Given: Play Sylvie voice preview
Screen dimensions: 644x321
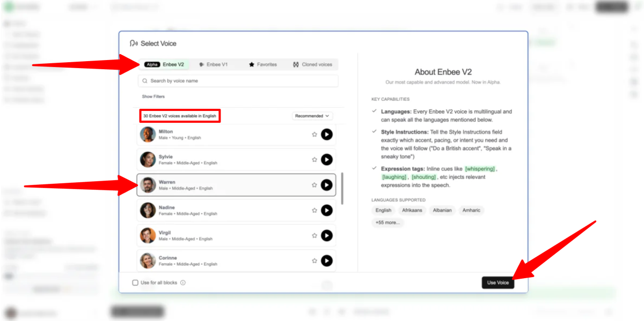Looking at the screenshot, I should [327, 160].
